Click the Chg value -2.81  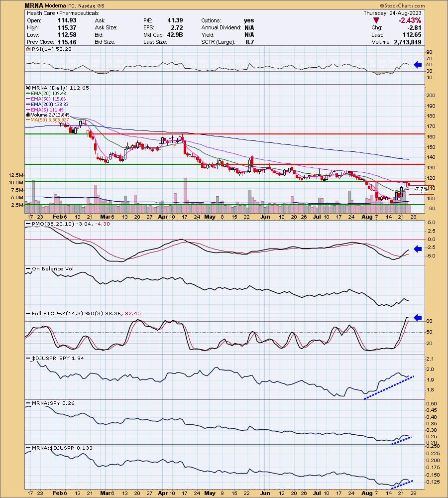(x=415, y=27)
